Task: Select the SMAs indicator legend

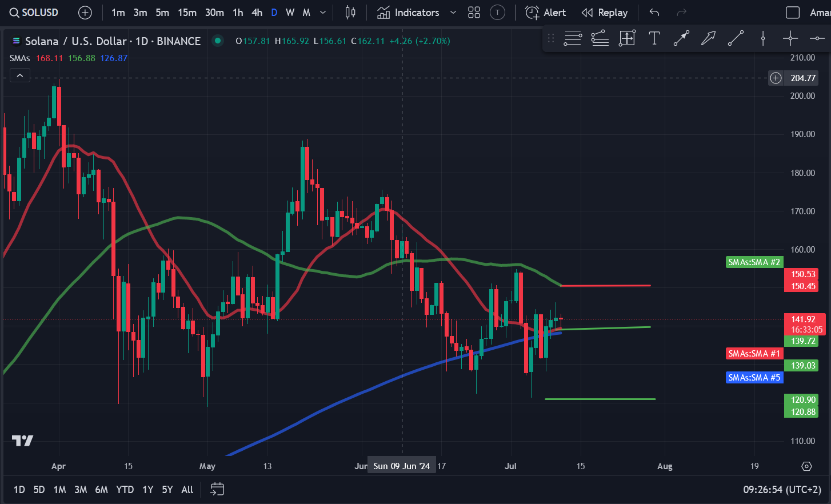Action: [x=19, y=58]
